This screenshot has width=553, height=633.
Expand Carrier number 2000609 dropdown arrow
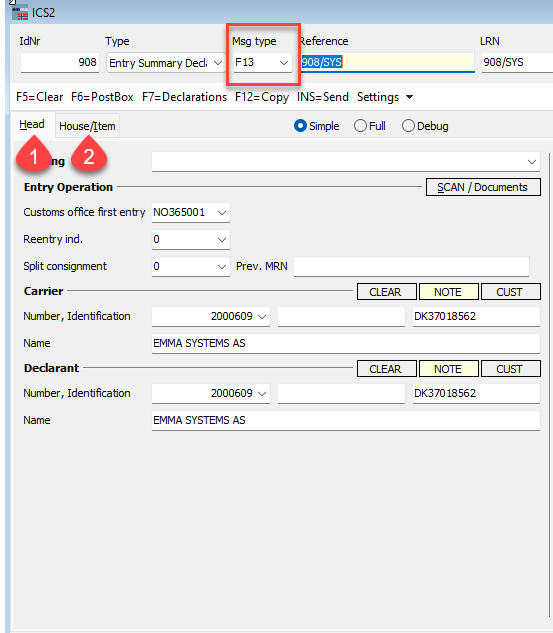[262, 316]
